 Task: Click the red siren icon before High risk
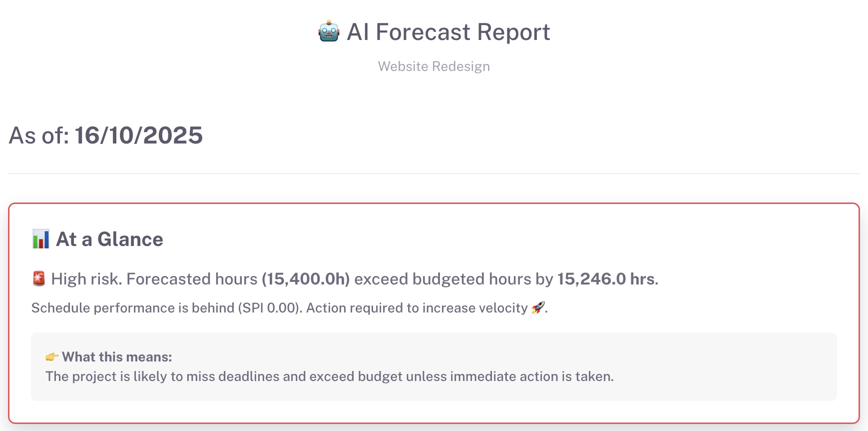click(39, 278)
